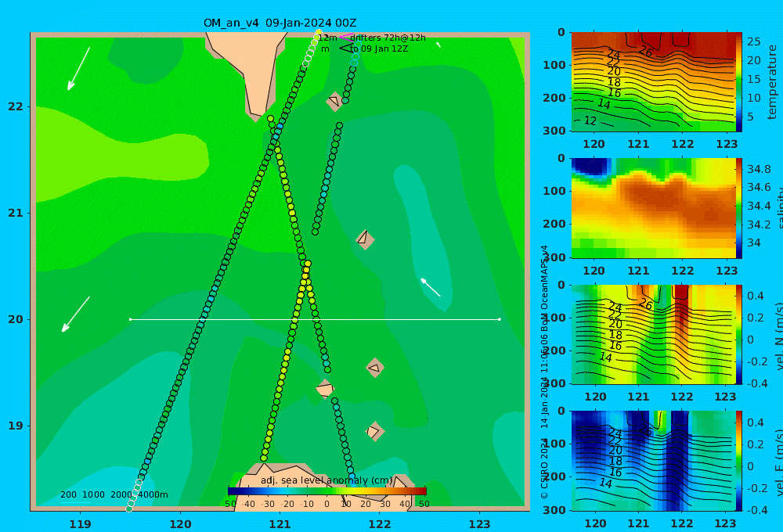Image resolution: width=783 pixels, height=532 pixels.
Task: Click the map title OM_an_v4 09-Jan-2024 00Z
Action: point(280,23)
